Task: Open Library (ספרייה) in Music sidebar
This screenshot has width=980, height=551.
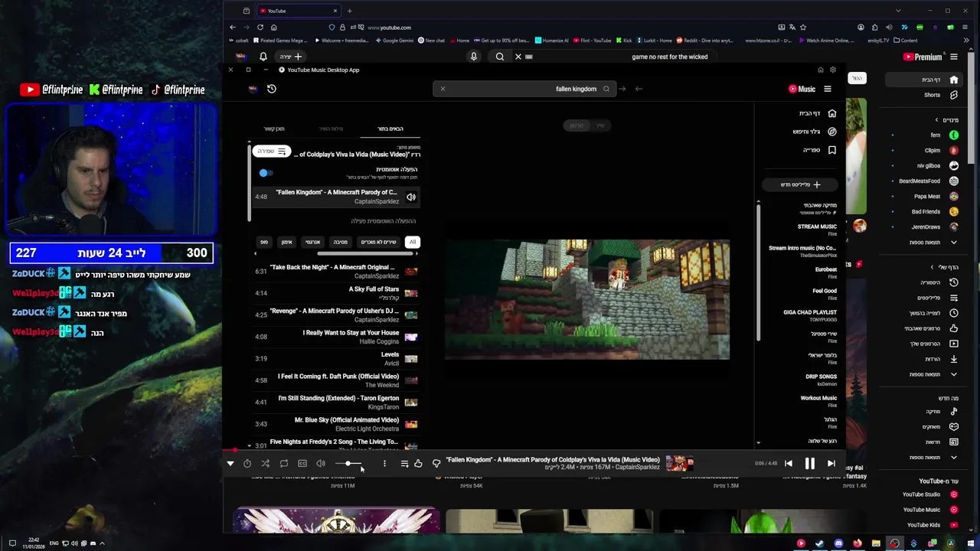Action: pos(818,150)
